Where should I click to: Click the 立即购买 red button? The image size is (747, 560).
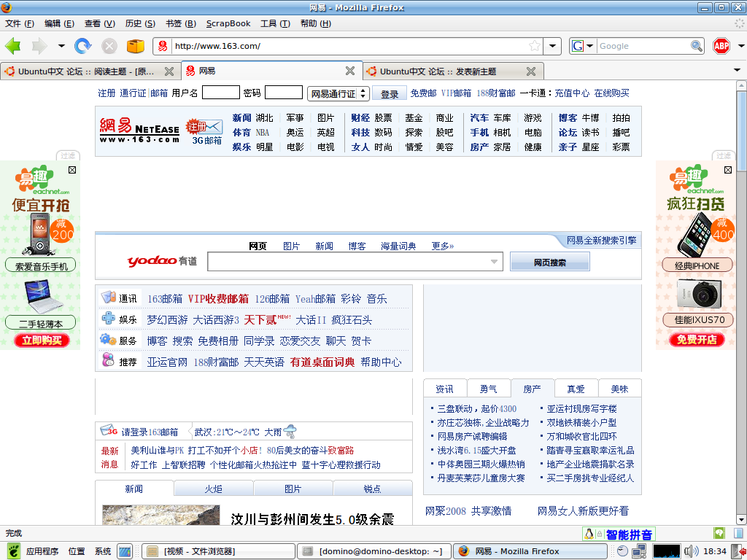pyautogui.click(x=42, y=340)
